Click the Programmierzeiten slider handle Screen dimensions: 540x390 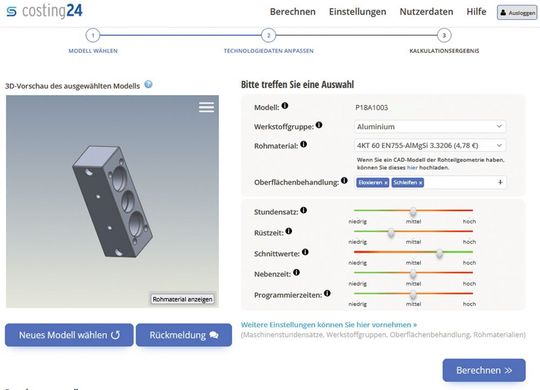click(x=413, y=295)
